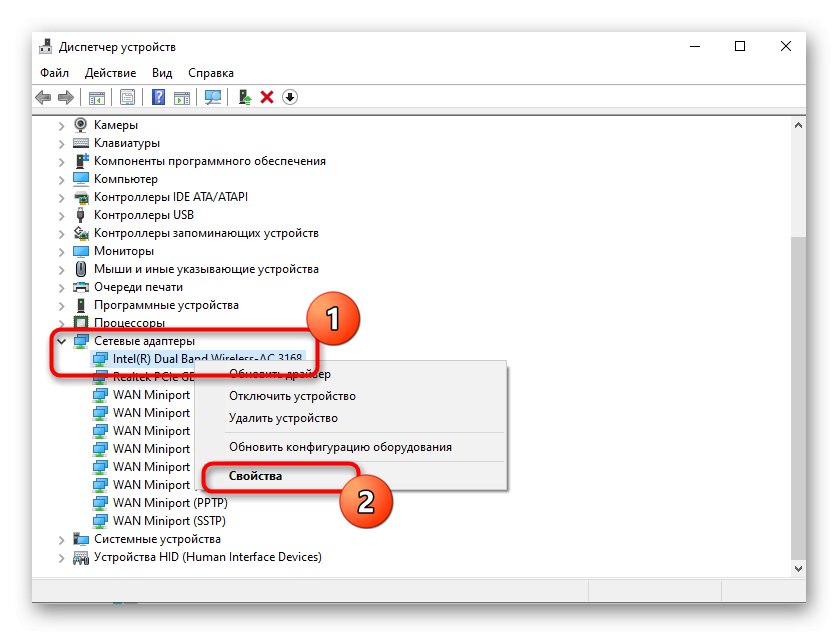838x636 pixels.
Task: Choose Свойства in the context menu
Action: tap(255, 476)
